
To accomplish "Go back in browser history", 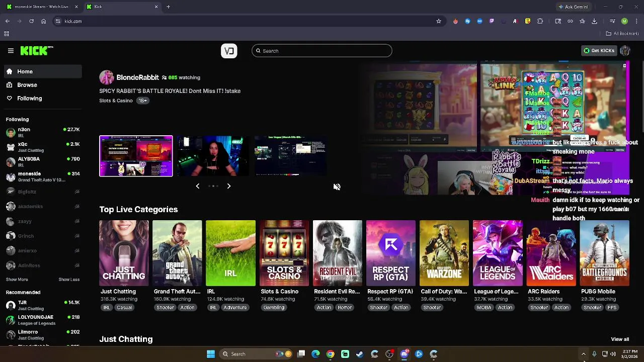I will pos(8,21).
